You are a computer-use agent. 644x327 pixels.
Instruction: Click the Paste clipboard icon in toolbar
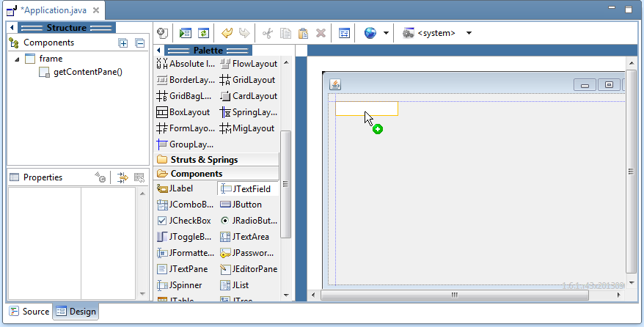pos(303,33)
